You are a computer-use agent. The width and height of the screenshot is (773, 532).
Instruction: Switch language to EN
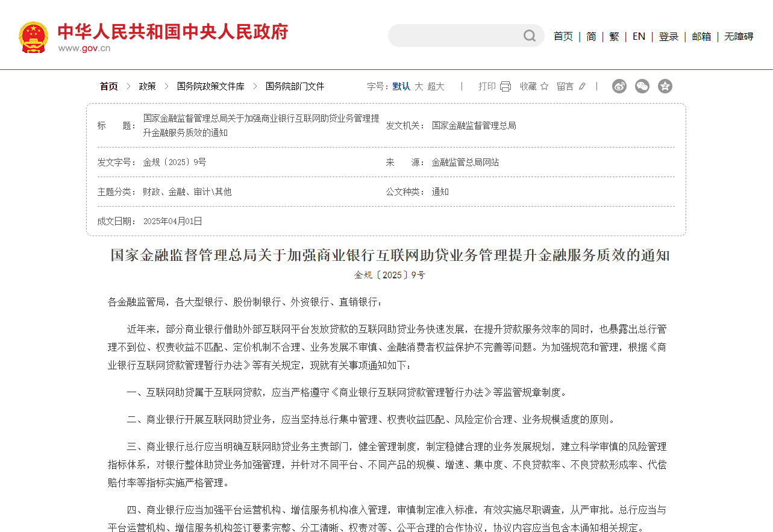coord(639,37)
